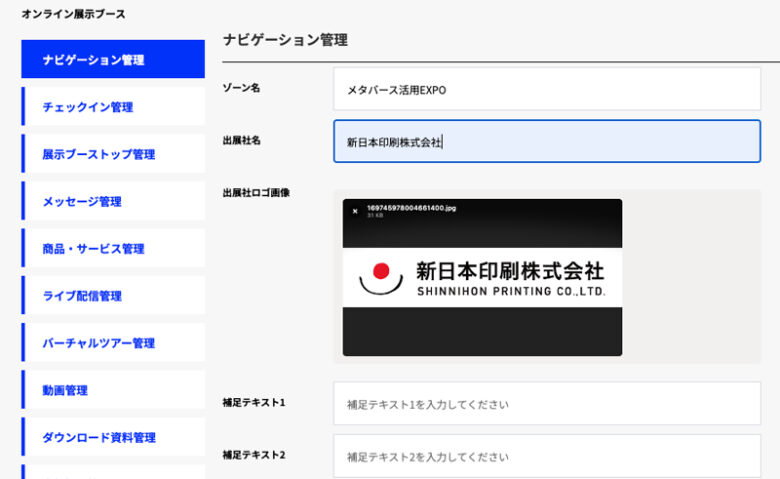Click the ゾーン名 input field
Screen dimensions: 780x479
[547, 90]
